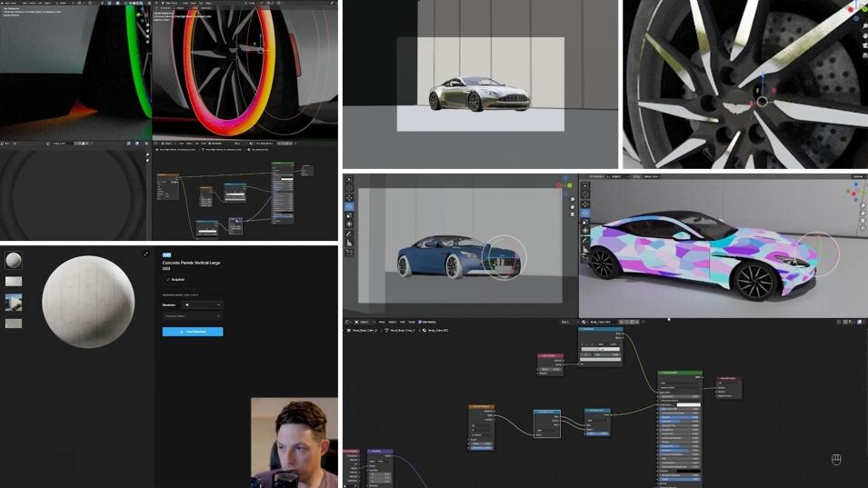Image resolution: width=868 pixels, height=488 pixels.
Task: Expand the material preview to fullscreen
Action: tap(145, 254)
